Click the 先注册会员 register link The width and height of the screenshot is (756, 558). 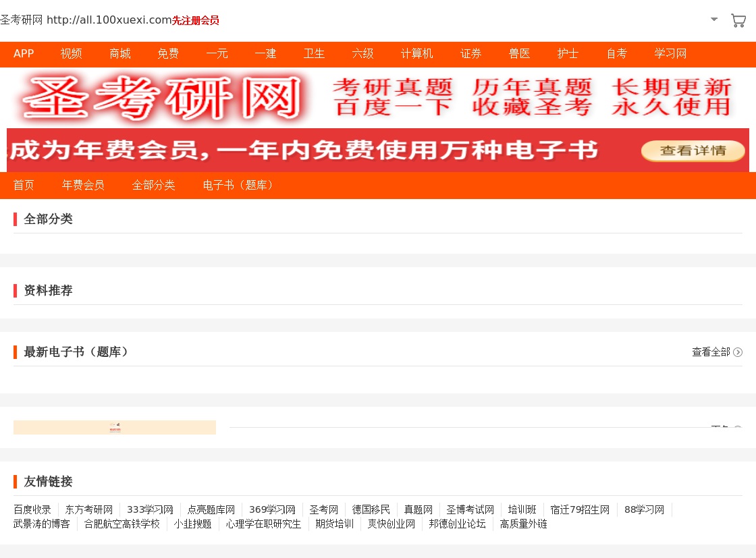(x=196, y=20)
